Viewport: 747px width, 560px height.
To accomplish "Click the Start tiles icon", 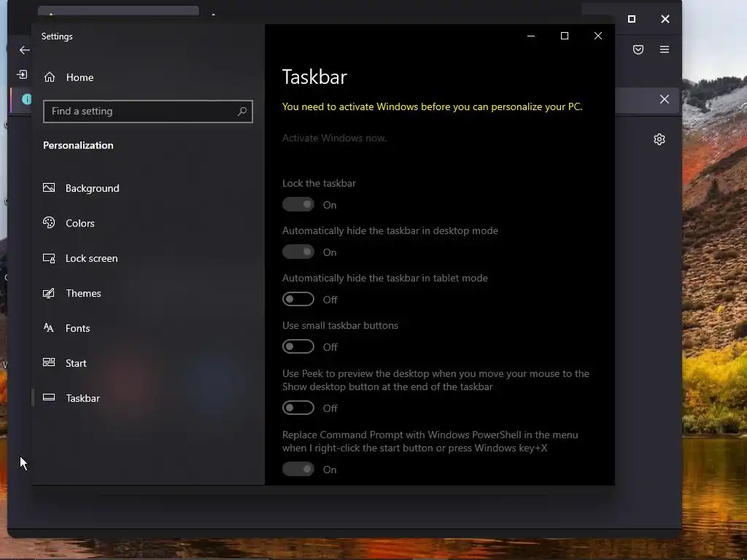I will tap(49, 362).
